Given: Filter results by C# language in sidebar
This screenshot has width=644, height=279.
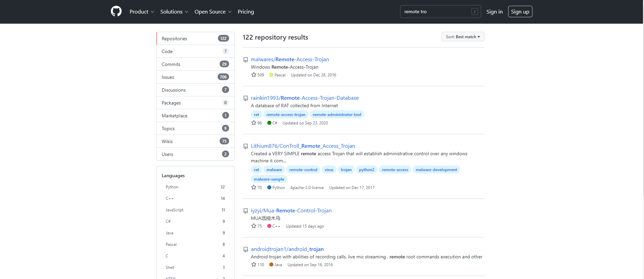Looking at the screenshot, I should click(195, 222).
